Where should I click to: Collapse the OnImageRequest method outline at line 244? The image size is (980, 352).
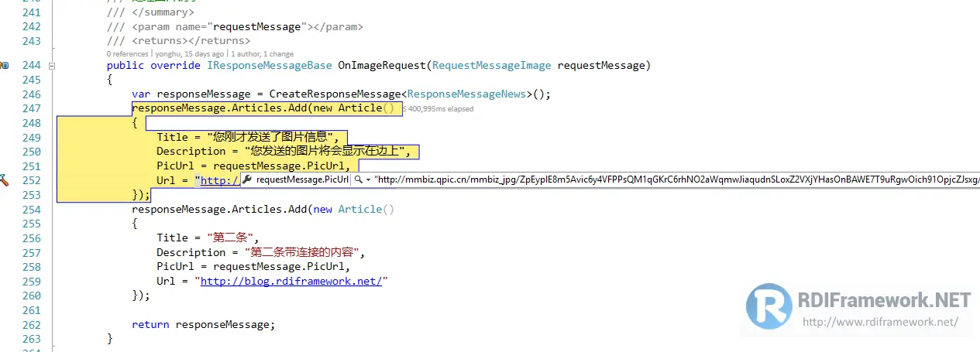point(52,66)
